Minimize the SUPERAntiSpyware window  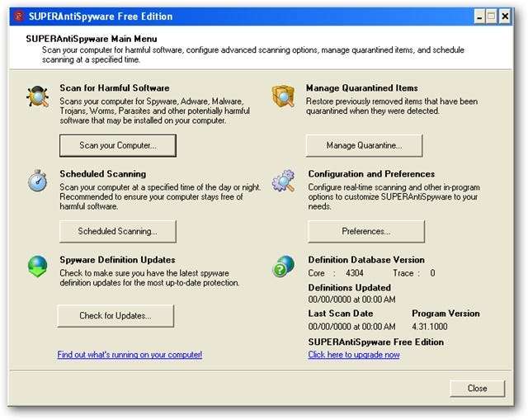point(479,17)
